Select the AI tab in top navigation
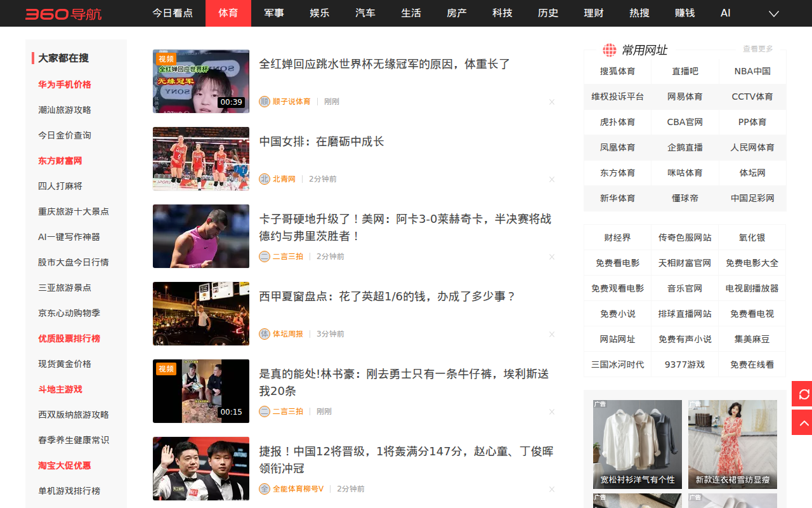This screenshot has width=812, height=508. pos(726,13)
